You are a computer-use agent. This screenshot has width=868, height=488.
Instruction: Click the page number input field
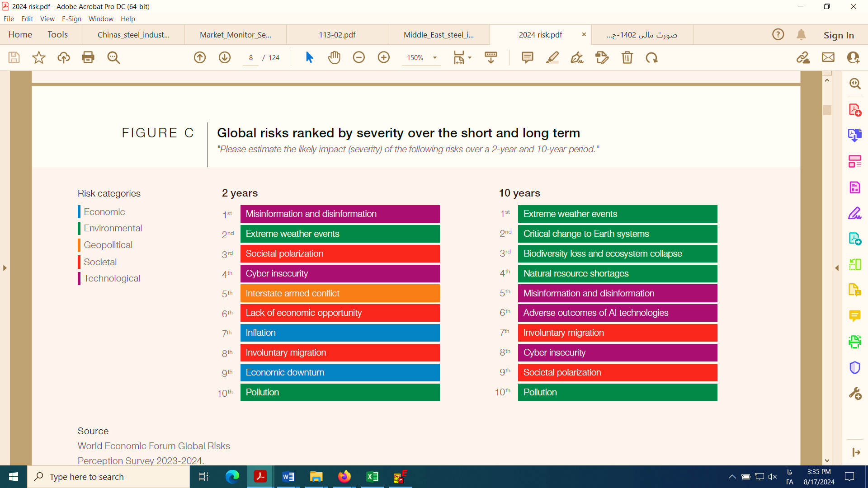click(x=251, y=58)
